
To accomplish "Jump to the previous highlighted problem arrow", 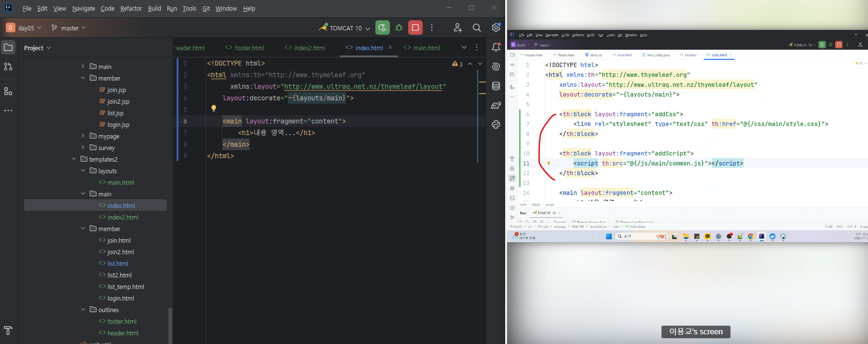I will coord(470,64).
